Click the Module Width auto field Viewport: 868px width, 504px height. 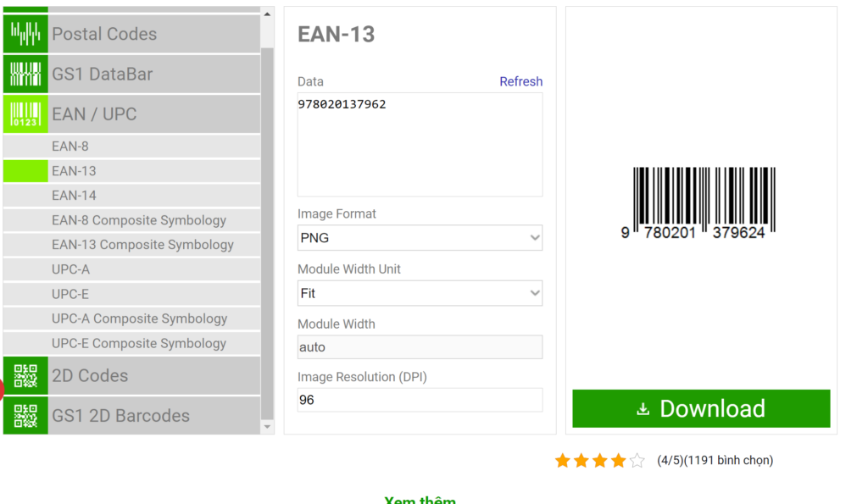[420, 347]
